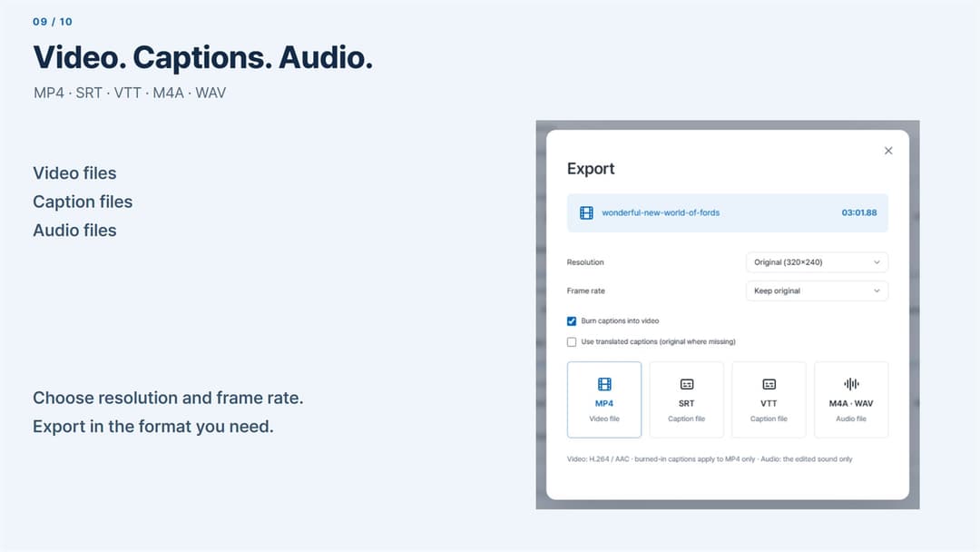This screenshot has width=980, height=552.
Task: Click the 'Video. Captions. Audio.' slide title
Action: pos(203,57)
